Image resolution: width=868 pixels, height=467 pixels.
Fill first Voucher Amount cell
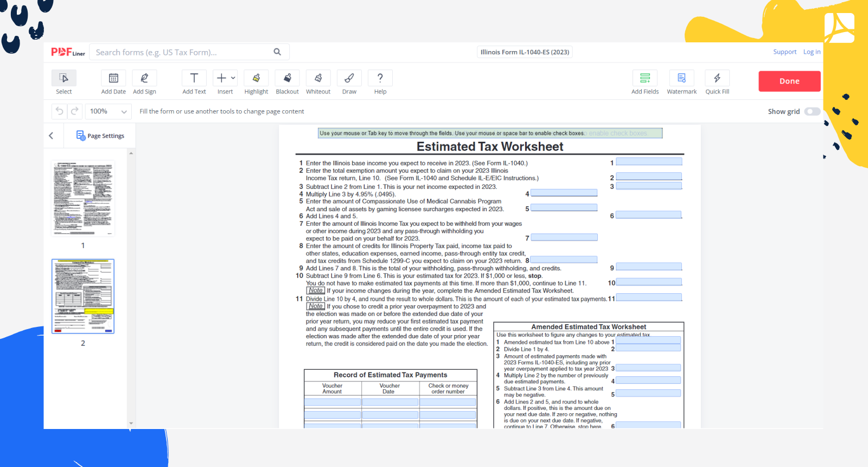333,402
